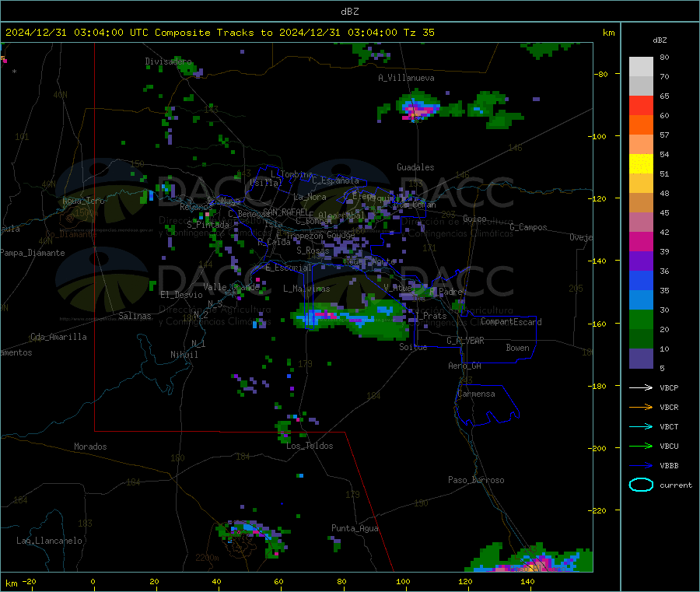Click the 'A_Villanueva' map label
The width and height of the screenshot is (700, 592).
tap(406, 78)
